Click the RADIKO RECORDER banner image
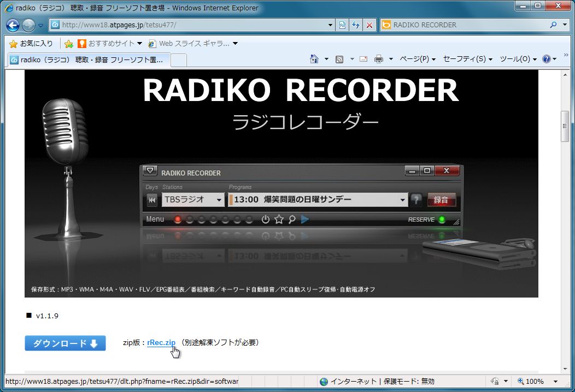Image resolution: width=575 pixels, height=392 pixels. [x=281, y=183]
